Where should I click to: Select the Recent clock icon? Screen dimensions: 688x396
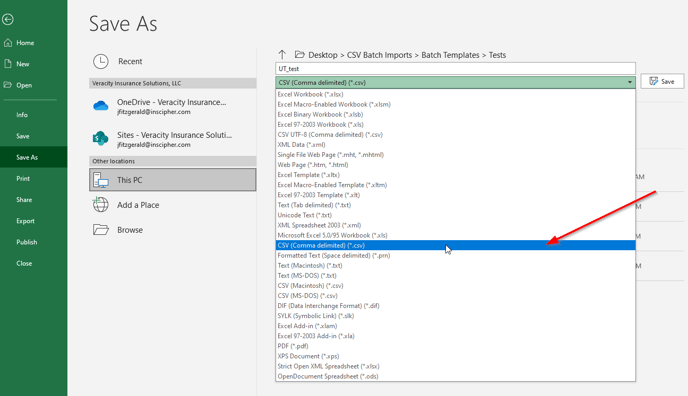coord(101,61)
